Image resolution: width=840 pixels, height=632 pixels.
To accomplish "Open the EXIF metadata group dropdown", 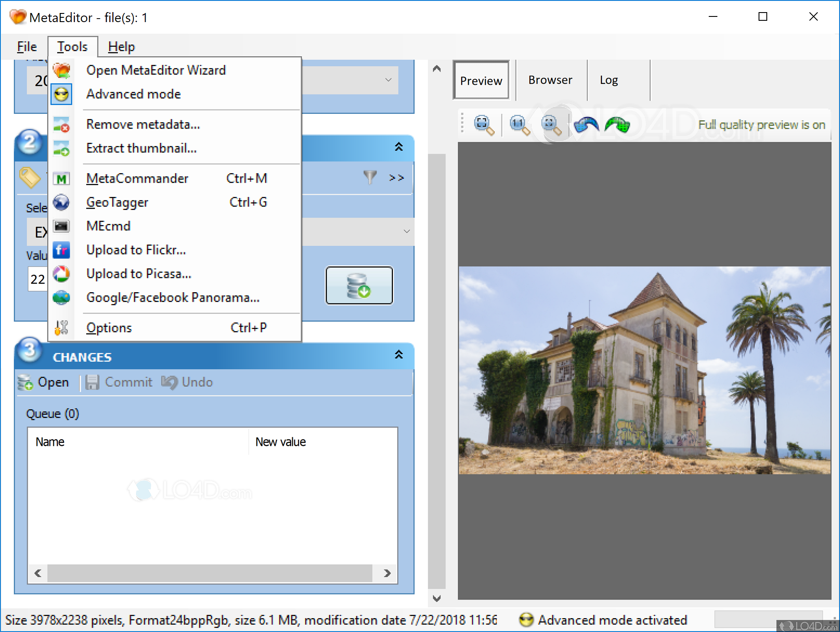I will tap(406, 232).
